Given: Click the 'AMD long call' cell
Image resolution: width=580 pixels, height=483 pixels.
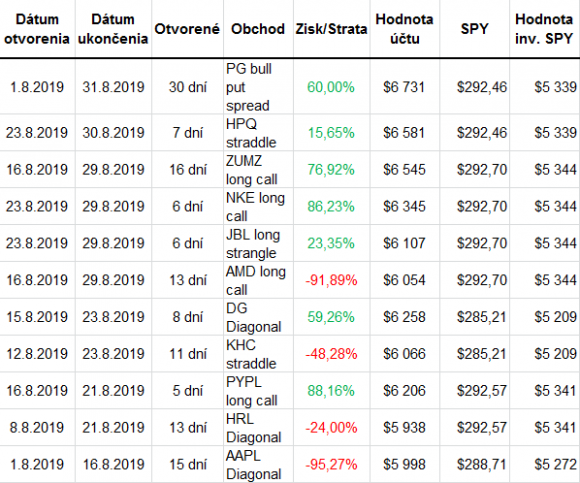Looking at the screenshot, I should tap(258, 280).
